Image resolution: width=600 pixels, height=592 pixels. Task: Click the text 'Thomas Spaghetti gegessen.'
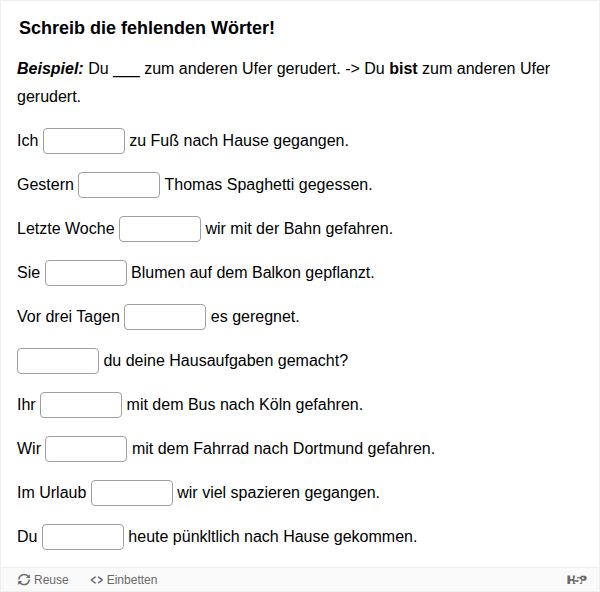[268, 185]
